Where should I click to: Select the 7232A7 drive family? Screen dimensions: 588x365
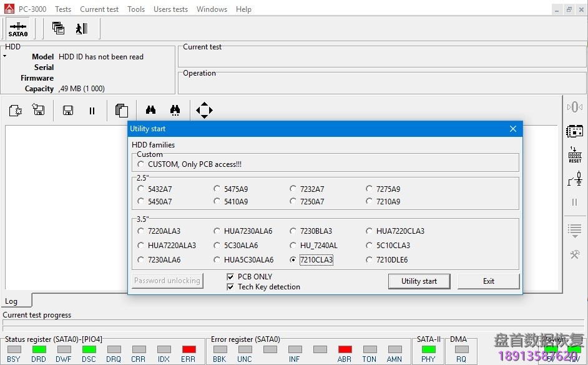(x=293, y=189)
